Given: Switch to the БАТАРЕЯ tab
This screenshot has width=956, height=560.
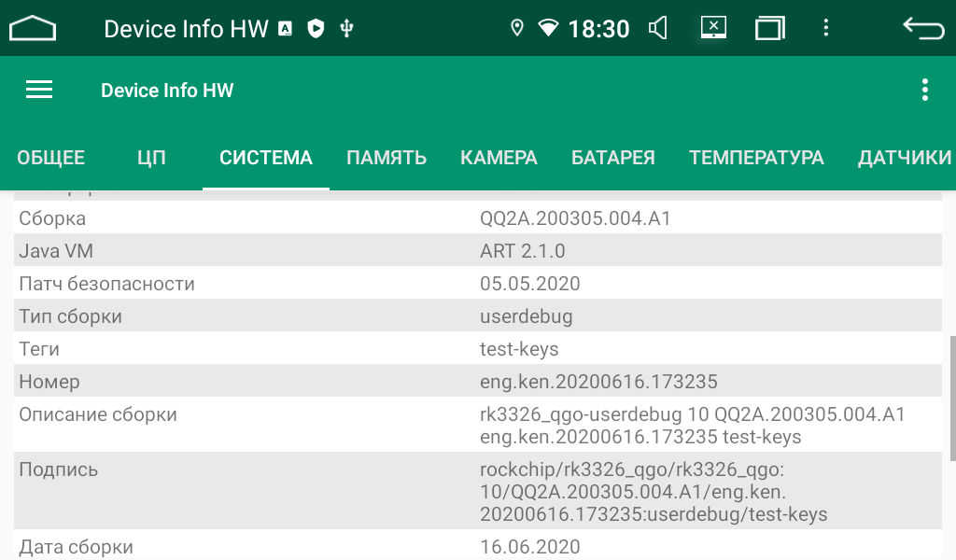Looking at the screenshot, I should coord(612,158).
